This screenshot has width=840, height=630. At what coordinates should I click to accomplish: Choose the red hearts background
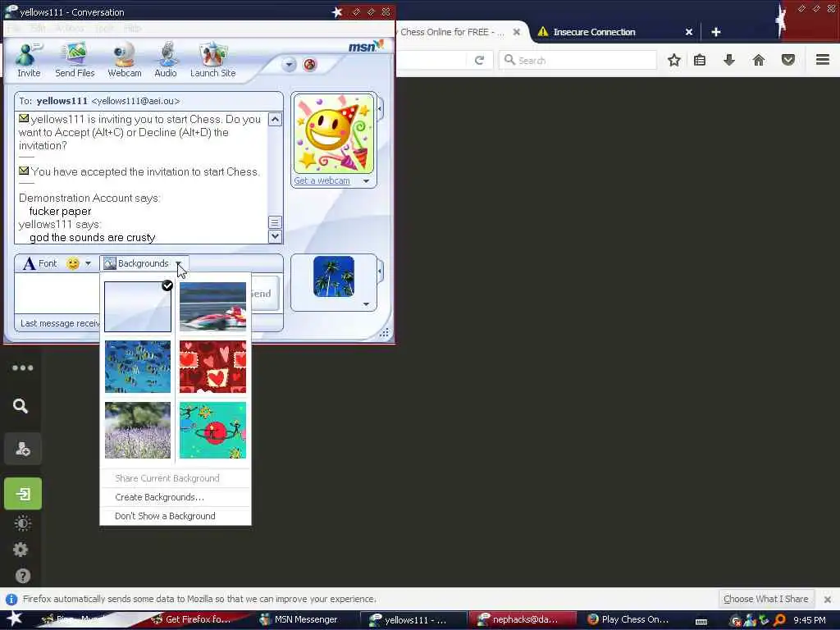click(212, 367)
